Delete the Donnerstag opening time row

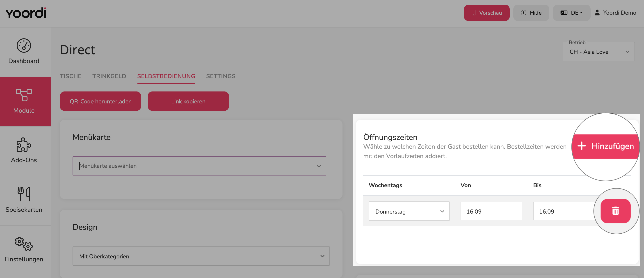616,211
